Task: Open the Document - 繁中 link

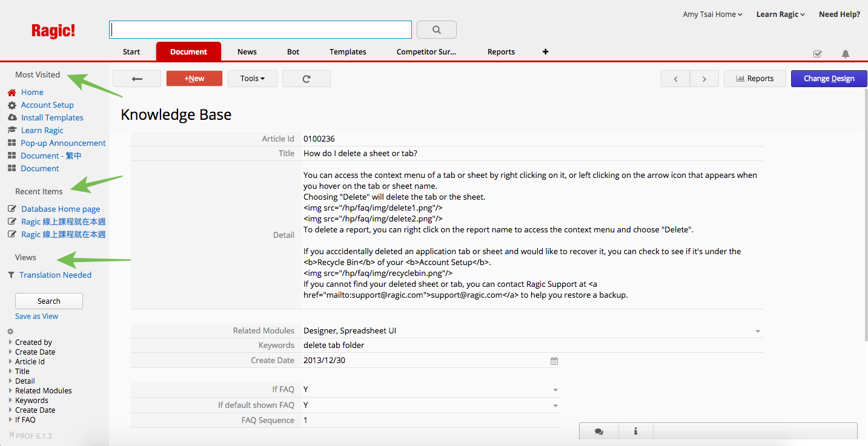Action: (51, 156)
